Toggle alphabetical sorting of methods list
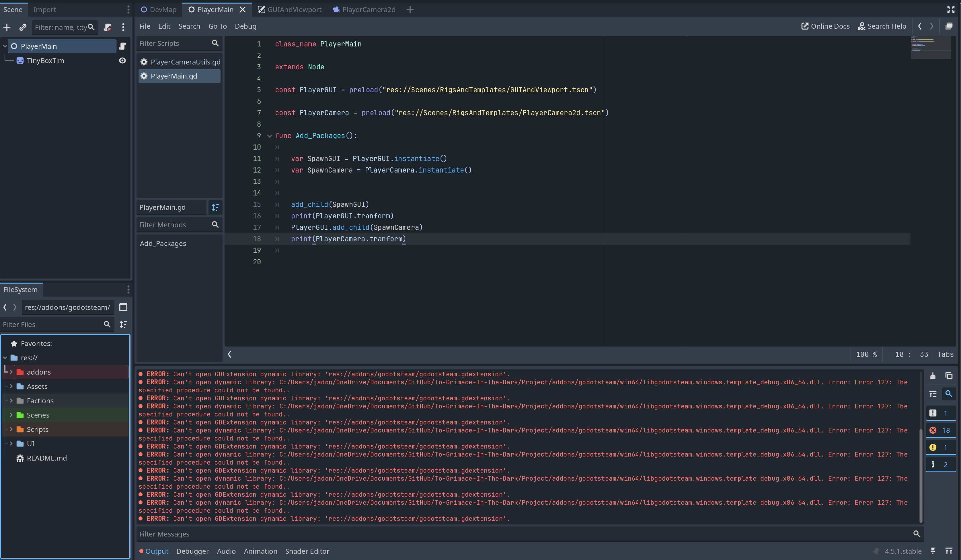 point(215,207)
